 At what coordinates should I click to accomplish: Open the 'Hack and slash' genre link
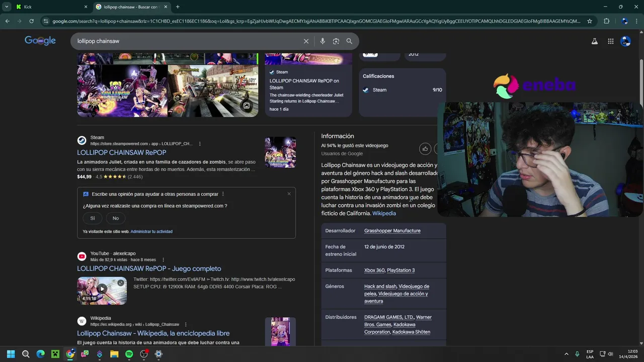tap(380, 287)
